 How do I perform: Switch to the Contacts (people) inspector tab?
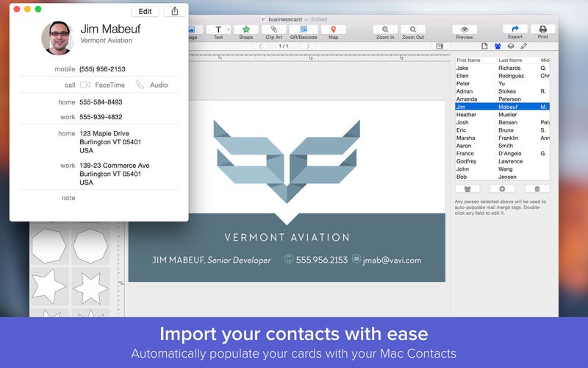(x=498, y=46)
